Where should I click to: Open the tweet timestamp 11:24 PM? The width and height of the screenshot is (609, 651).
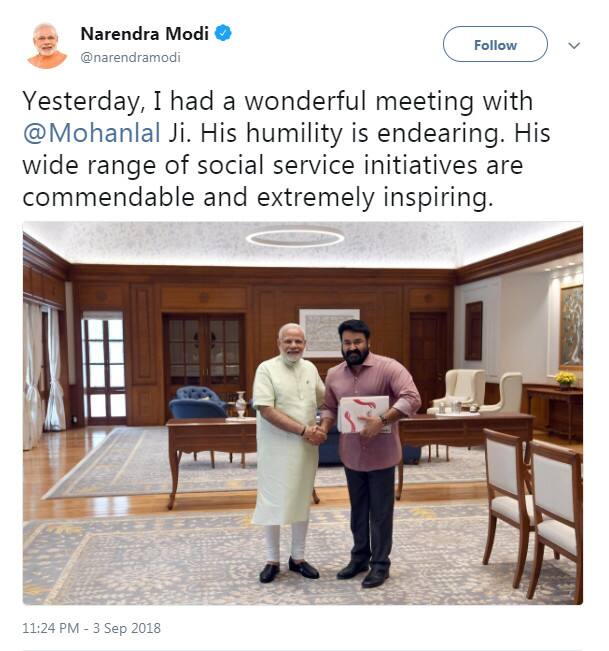click(x=50, y=628)
